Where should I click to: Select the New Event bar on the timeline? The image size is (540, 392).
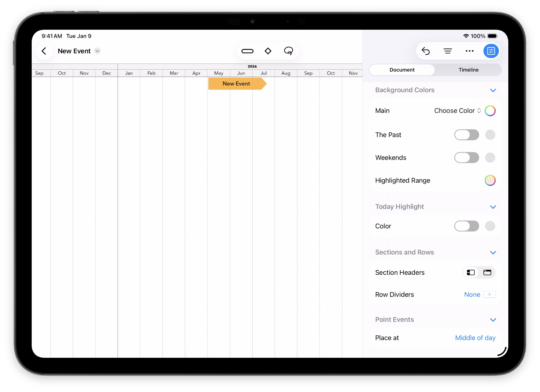point(236,83)
